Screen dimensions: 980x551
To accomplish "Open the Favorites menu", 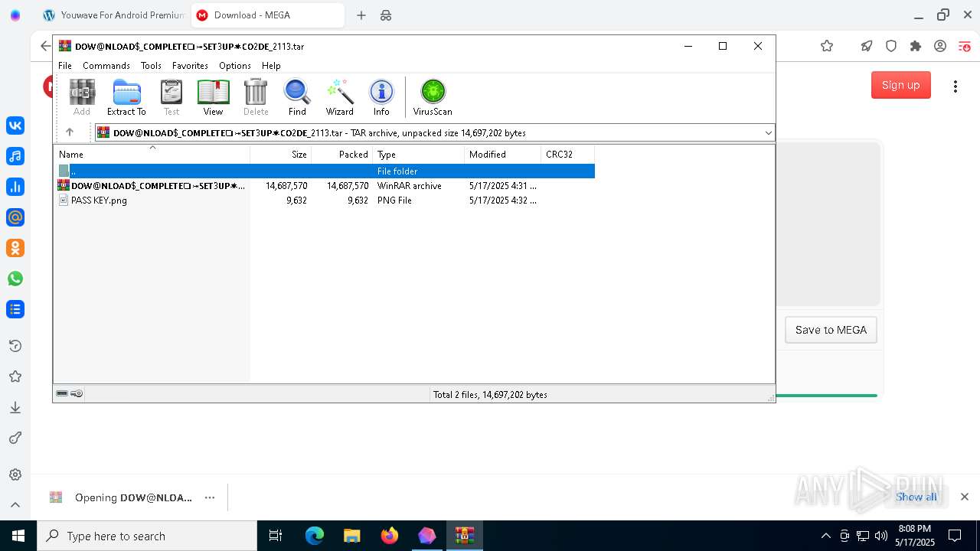I will 190,66.
